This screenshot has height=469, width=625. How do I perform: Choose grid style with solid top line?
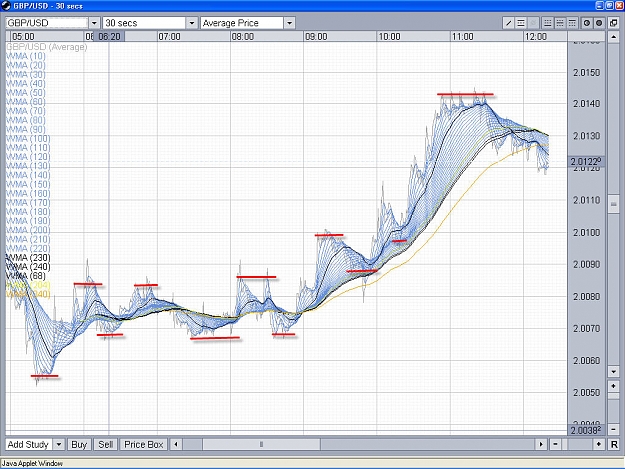[x=572, y=23]
